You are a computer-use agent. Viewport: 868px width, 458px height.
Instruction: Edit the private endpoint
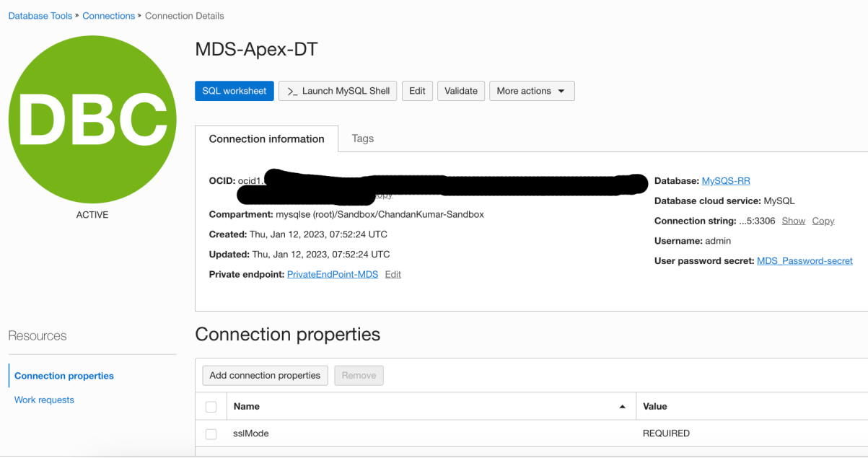click(393, 275)
